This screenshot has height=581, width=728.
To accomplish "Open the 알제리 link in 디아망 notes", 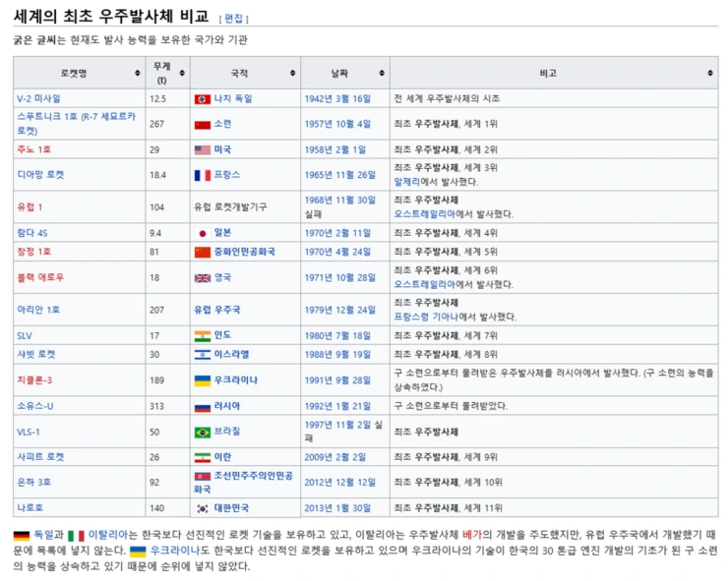I will (x=407, y=182).
